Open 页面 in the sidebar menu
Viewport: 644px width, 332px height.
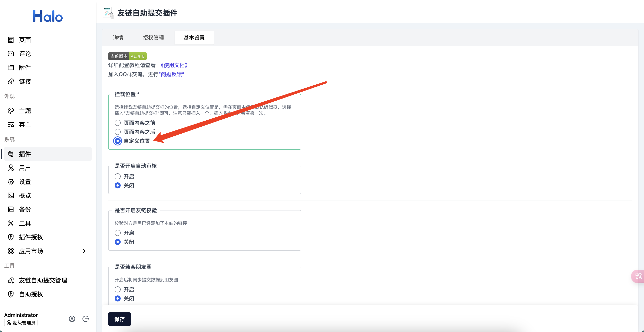pyautogui.click(x=48, y=40)
